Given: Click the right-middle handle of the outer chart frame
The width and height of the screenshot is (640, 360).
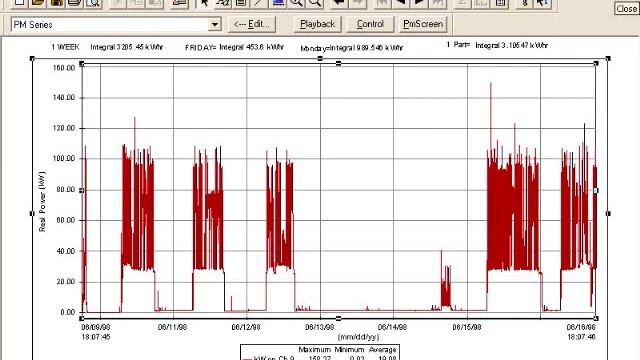Looking at the screenshot, I should [x=608, y=213].
